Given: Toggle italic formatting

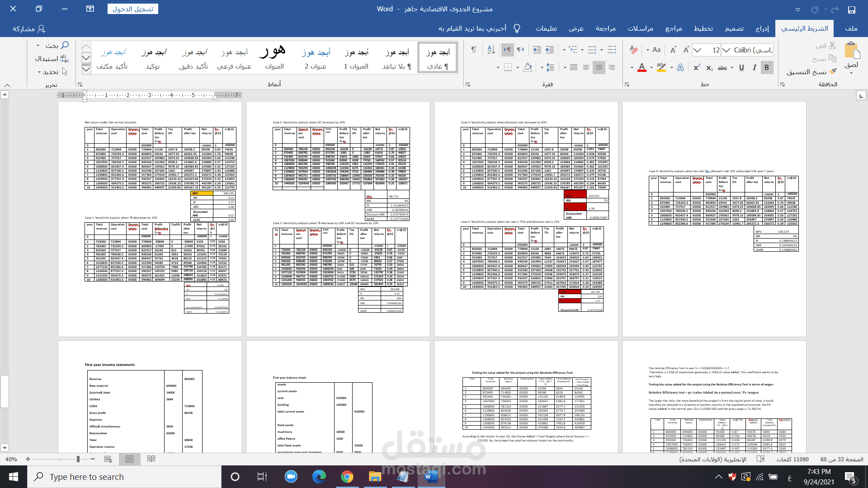Looking at the screenshot, I should (x=754, y=68).
